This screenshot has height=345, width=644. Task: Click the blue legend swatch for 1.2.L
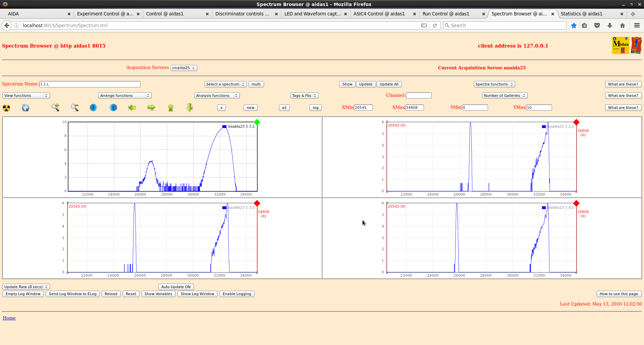coord(544,127)
